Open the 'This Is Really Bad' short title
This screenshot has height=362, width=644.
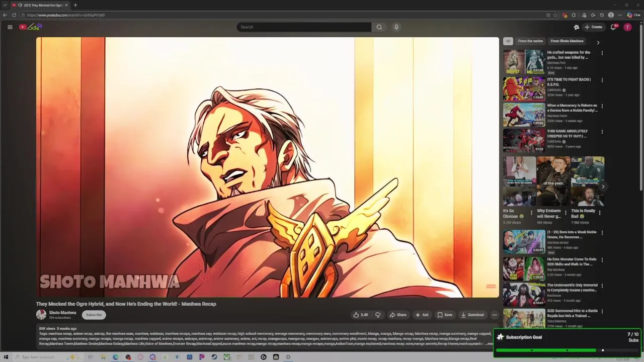coord(583,214)
